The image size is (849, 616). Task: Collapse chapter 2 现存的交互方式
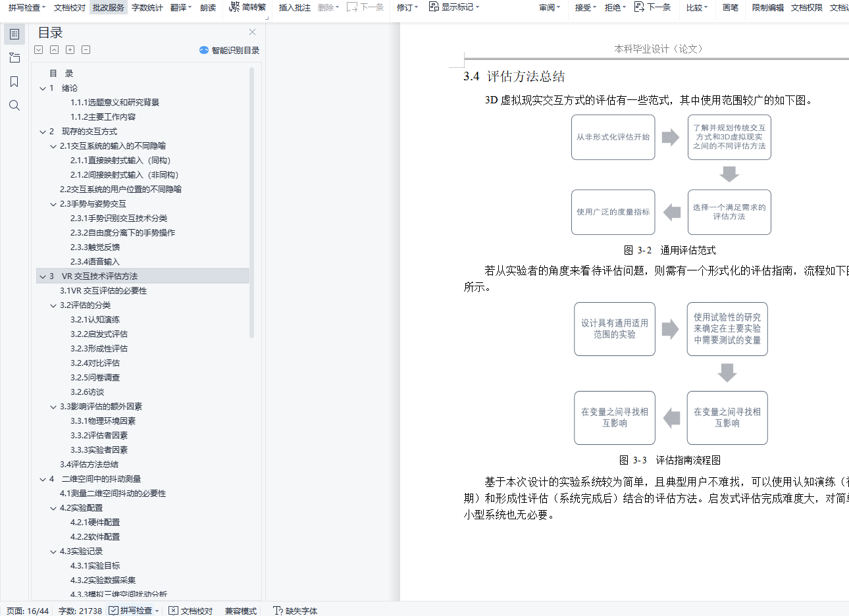point(43,132)
